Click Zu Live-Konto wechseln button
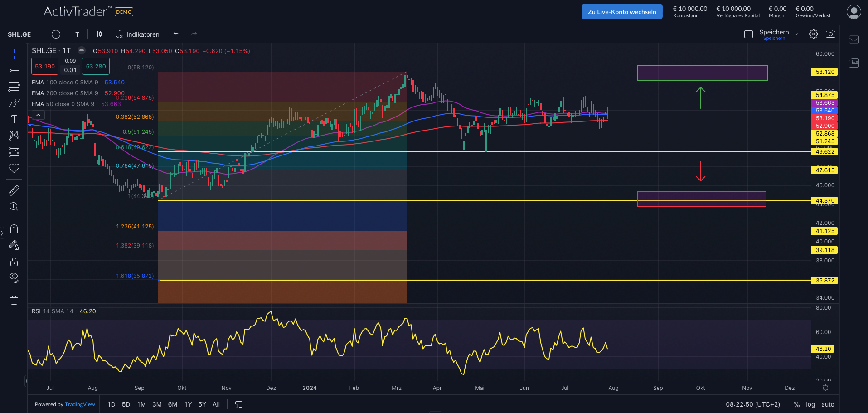Screen dimensions: 868x413 (622, 12)
